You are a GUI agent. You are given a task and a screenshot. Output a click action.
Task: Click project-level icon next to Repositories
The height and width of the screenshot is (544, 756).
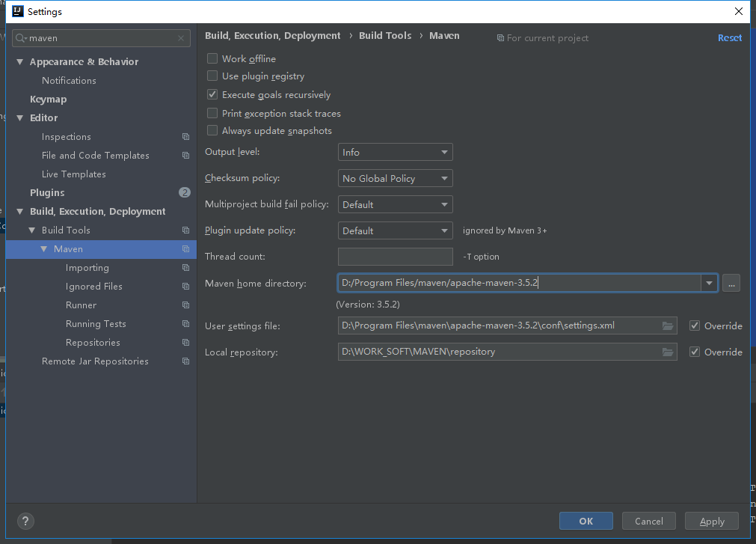185,343
